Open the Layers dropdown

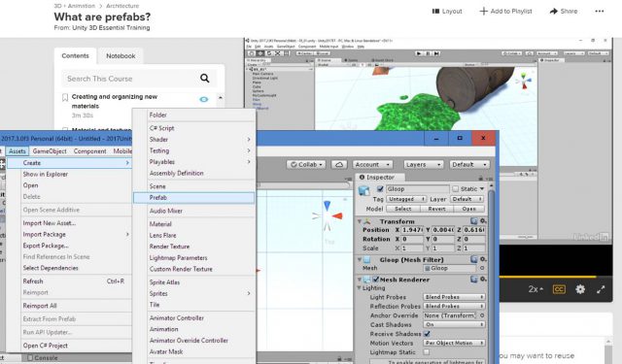[x=424, y=164]
